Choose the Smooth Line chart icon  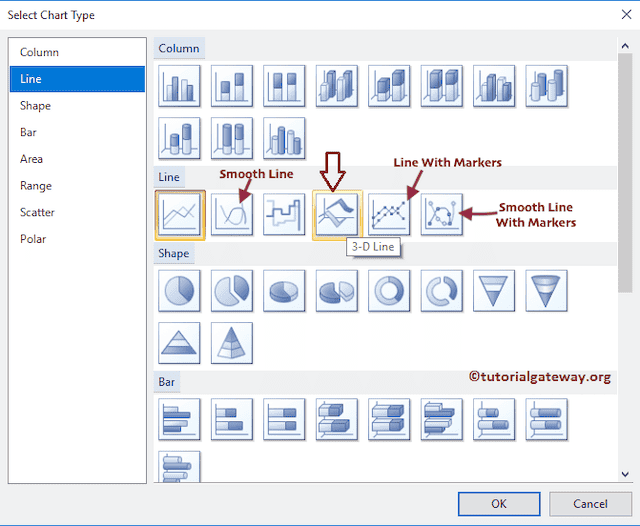click(x=232, y=215)
